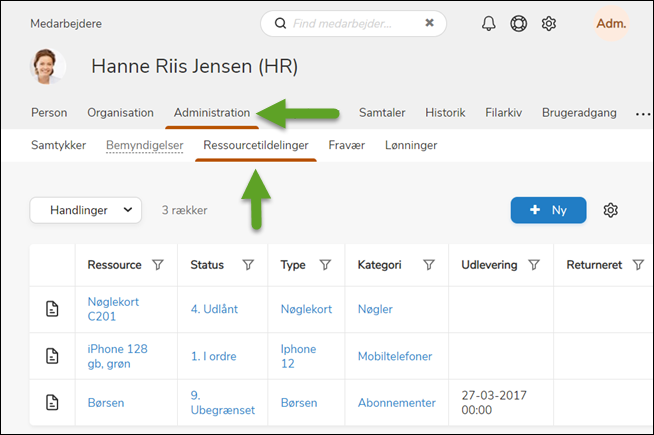The image size is (654, 435).
Task: Open the Mobiltelefoner category link
Action: pyautogui.click(x=397, y=356)
